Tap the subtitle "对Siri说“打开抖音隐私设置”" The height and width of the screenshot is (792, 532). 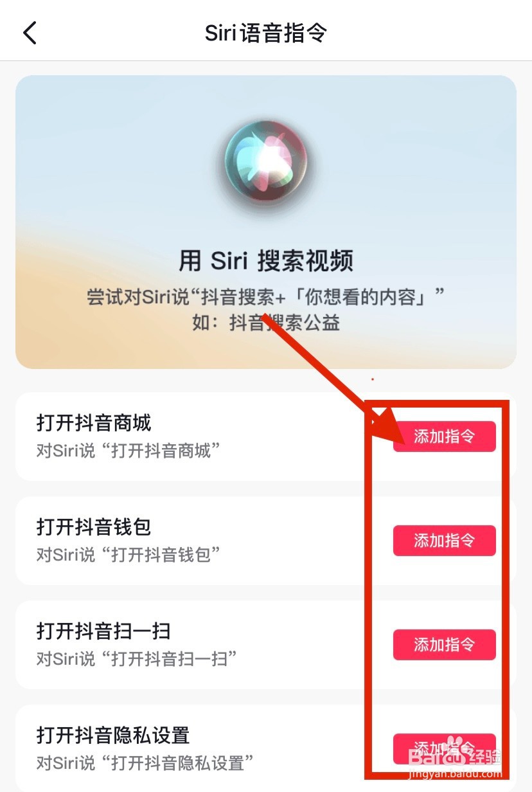click(x=146, y=763)
